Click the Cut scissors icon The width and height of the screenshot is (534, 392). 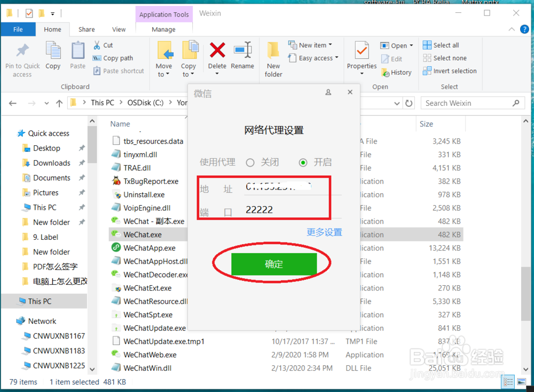(97, 45)
